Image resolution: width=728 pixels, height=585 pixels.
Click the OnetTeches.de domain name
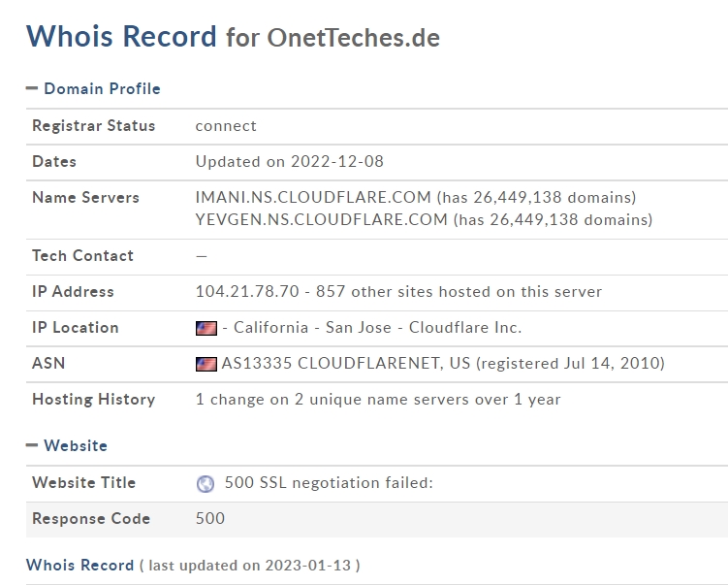(353, 38)
